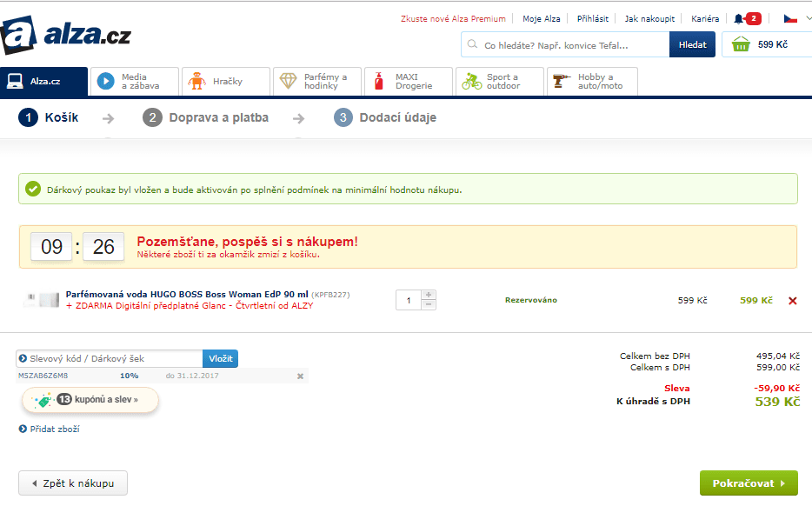Image resolution: width=812 pixels, height=506 pixels.
Task: Click the Alza.cz logo
Action: [x=66, y=36]
